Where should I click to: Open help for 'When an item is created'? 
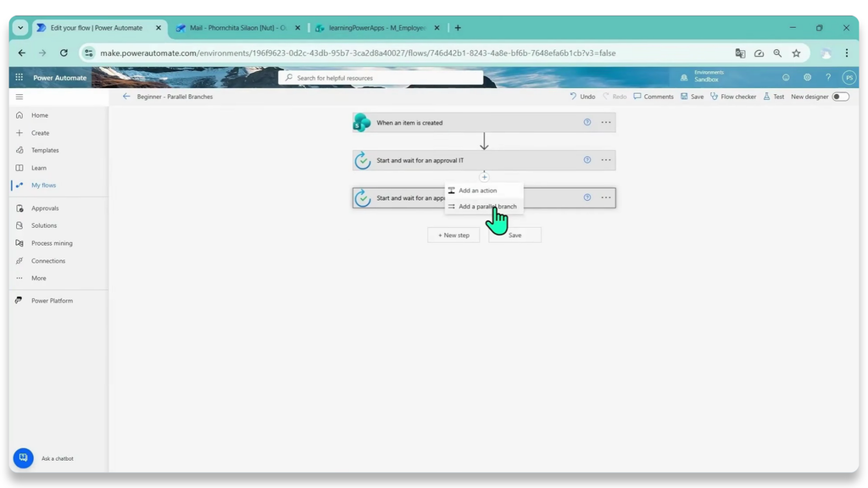click(x=587, y=122)
